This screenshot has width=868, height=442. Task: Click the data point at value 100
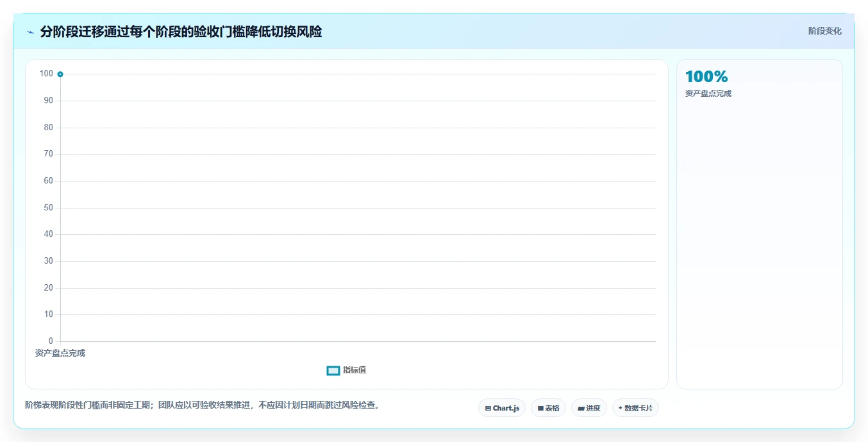[x=60, y=74]
